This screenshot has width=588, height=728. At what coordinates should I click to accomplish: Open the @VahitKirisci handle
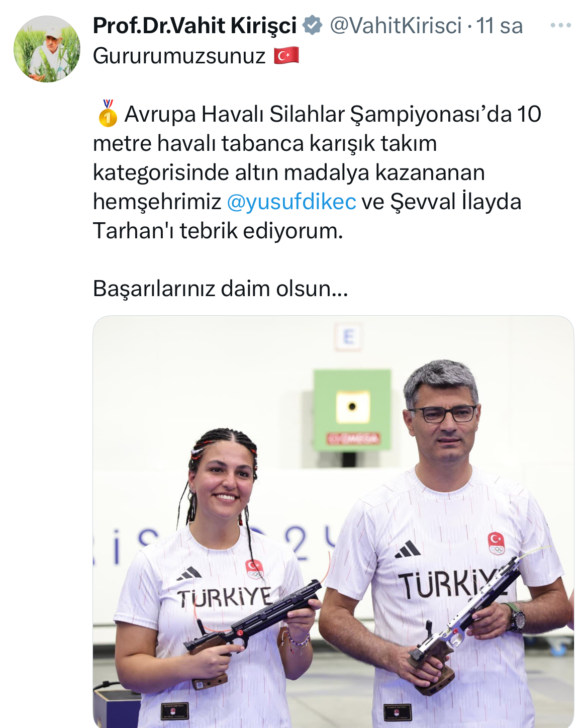(396, 26)
